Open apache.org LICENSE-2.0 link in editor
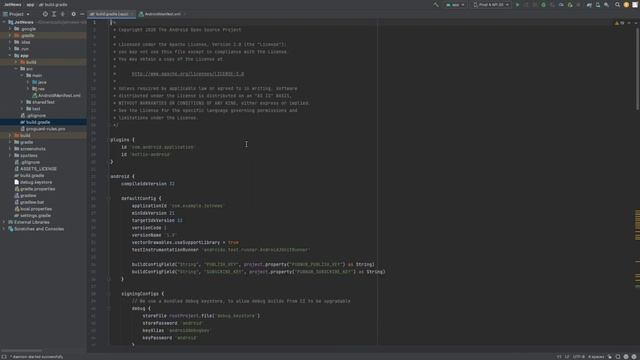The image size is (640, 360). pyautogui.click(x=188, y=74)
